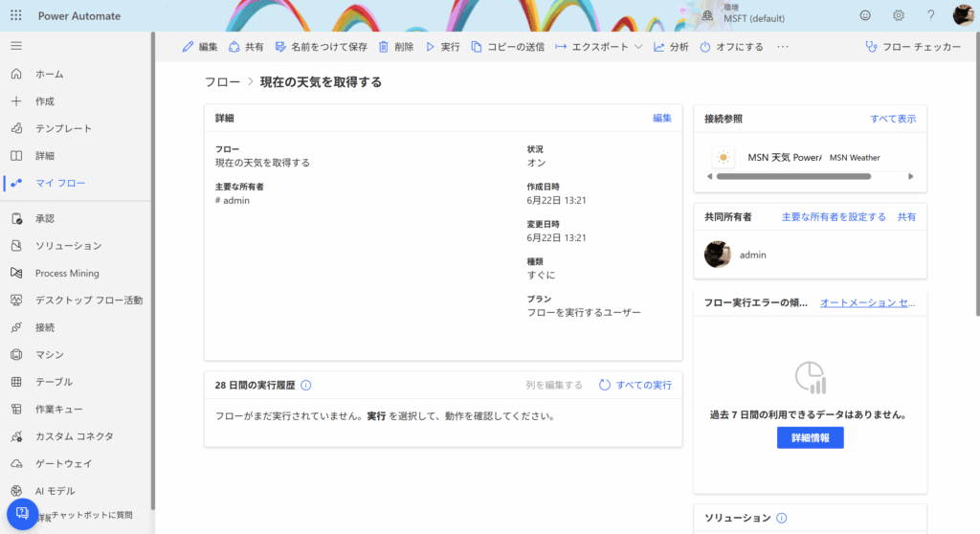The height and width of the screenshot is (534, 980).
Task: Open マシン in the sidebar
Action: click(x=76, y=354)
